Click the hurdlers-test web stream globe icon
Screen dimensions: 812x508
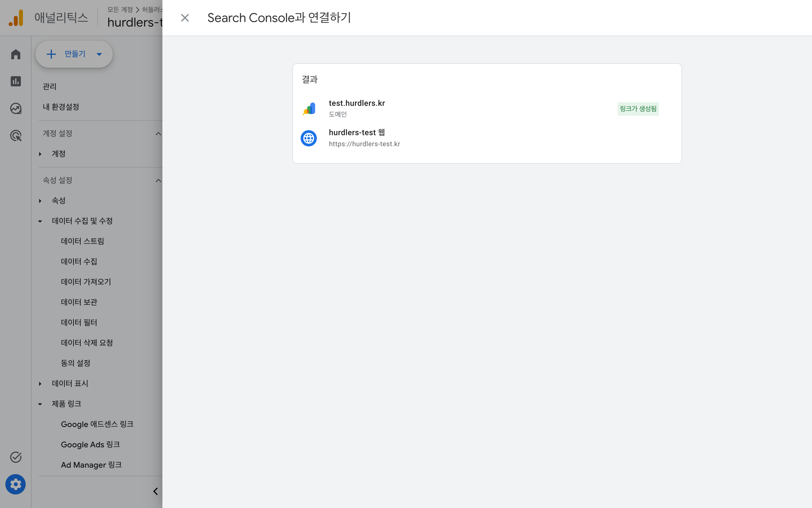click(309, 138)
